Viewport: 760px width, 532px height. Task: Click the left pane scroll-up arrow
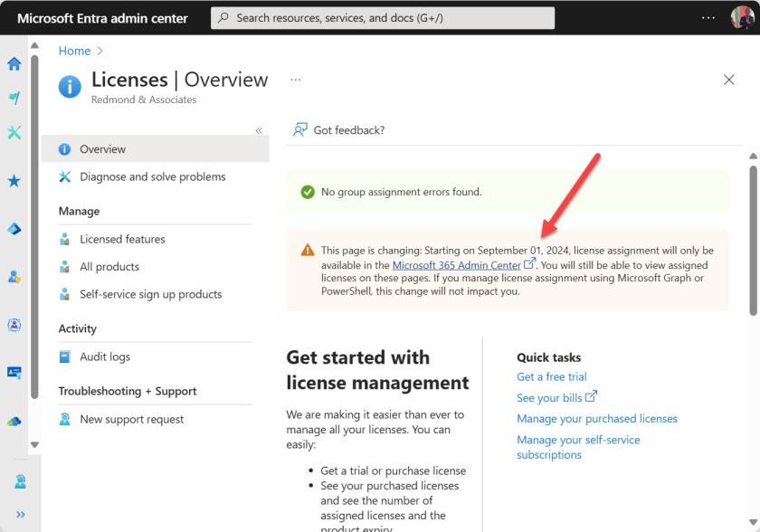pyautogui.click(x=34, y=45)
